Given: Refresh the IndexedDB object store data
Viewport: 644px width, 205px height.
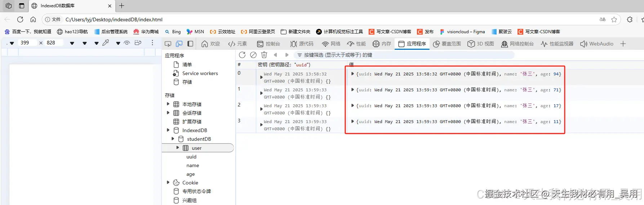Looking at the screenshot, I should pos(242,55).
